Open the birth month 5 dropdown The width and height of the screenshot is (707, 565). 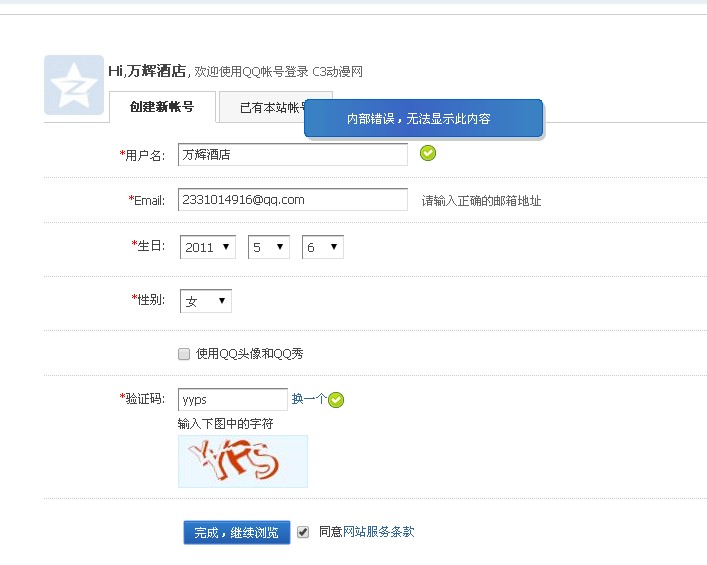pyautogui.click(x=269, y=247)
